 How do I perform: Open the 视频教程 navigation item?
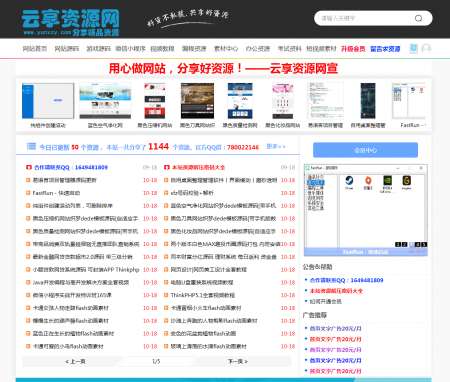(x=162, y=49)
